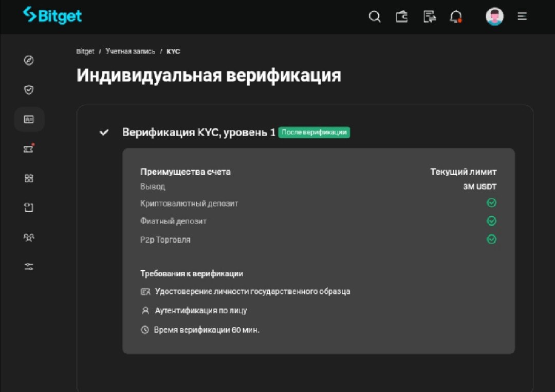Open the search magnifier icon

coord(375,16)
